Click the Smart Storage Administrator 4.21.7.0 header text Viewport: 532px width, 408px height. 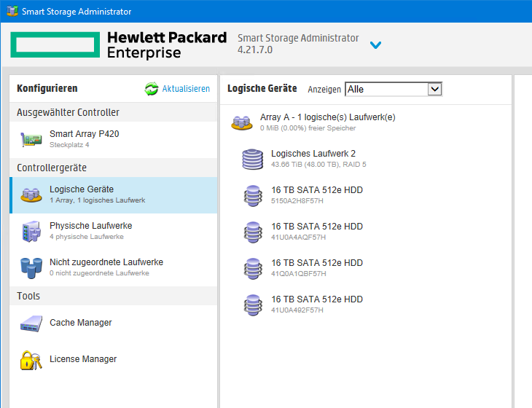298,44
